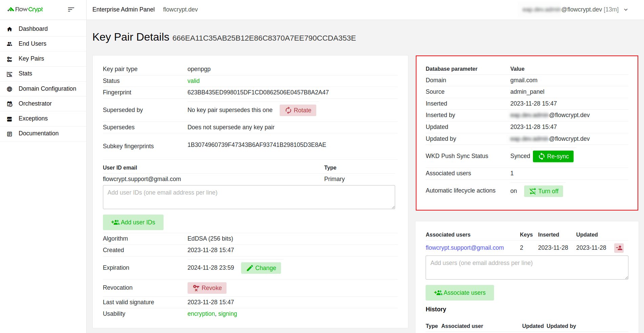644x333 pixels.
Task: Click the 'Primary' type cell
Action: [x=334, y=179]
